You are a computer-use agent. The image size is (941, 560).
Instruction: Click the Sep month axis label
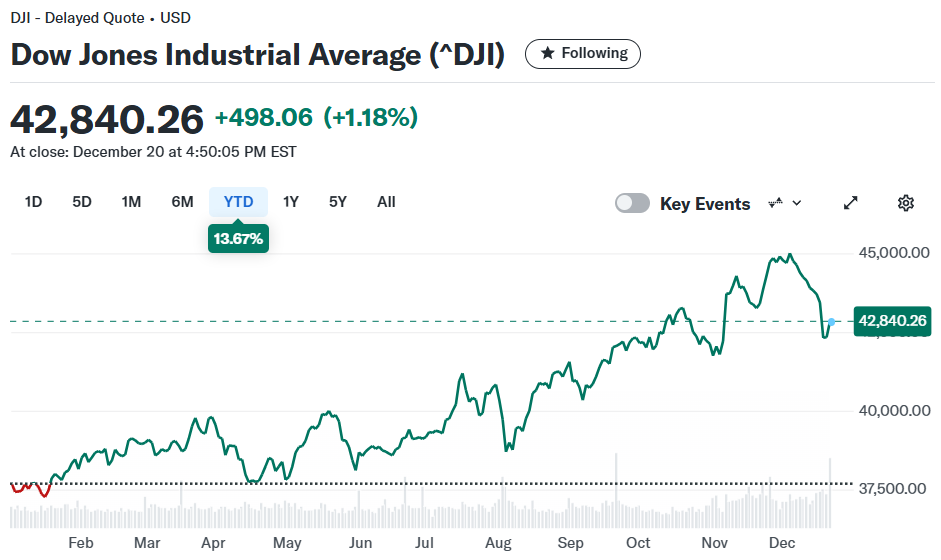click(570, 543)
